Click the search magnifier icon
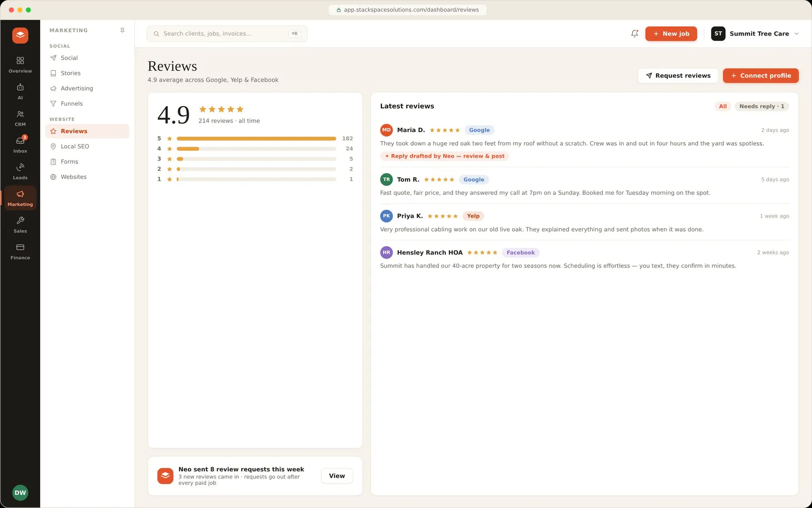 (x=156, y=34)
